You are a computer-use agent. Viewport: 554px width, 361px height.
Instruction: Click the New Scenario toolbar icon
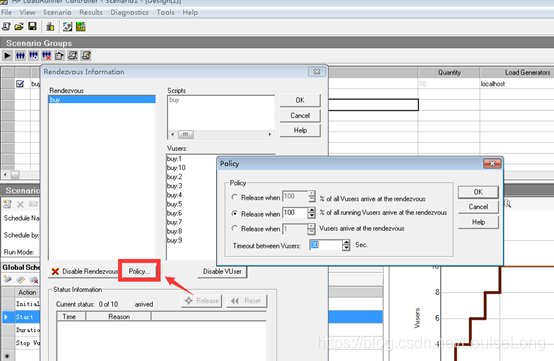point(6,26)
